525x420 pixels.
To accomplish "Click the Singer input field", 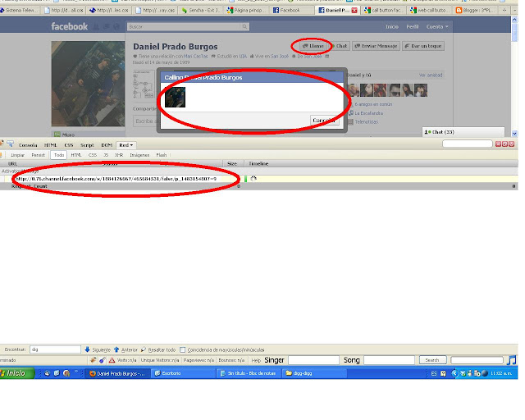I will 313,360.
